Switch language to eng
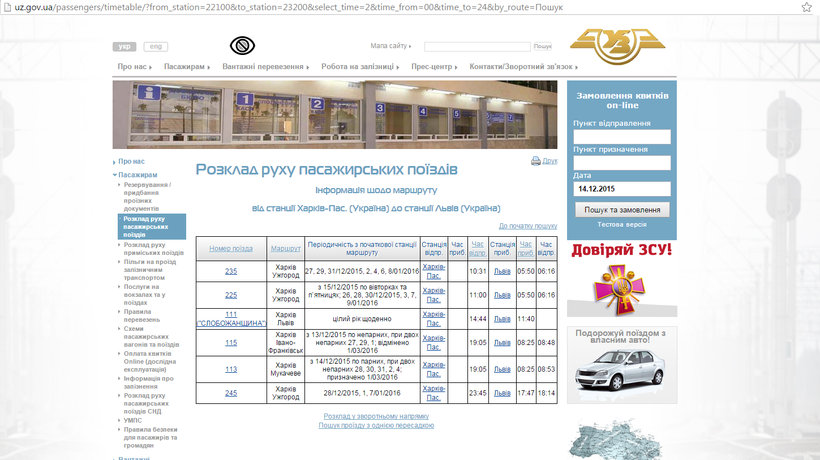The width and height of the screenshot is (820, 460). [x=155, y=47]
